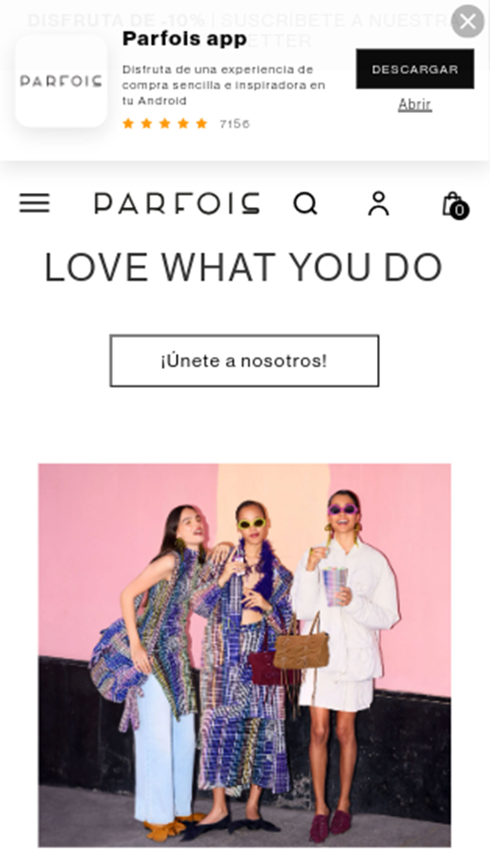Click the "Parfois app" banner title
Screen dimensions: 490x868
[185, 39]
